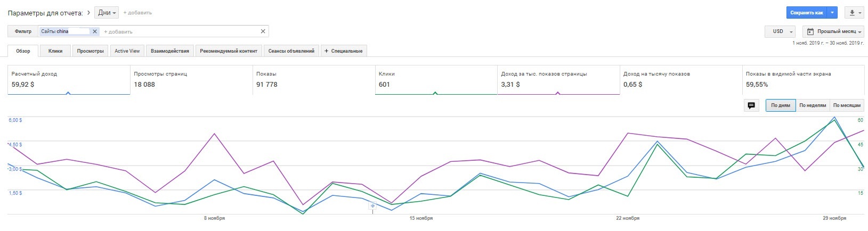Open the "Взаимодействия" tab
The height and width of the screenshot is (231, 868).
170,51
